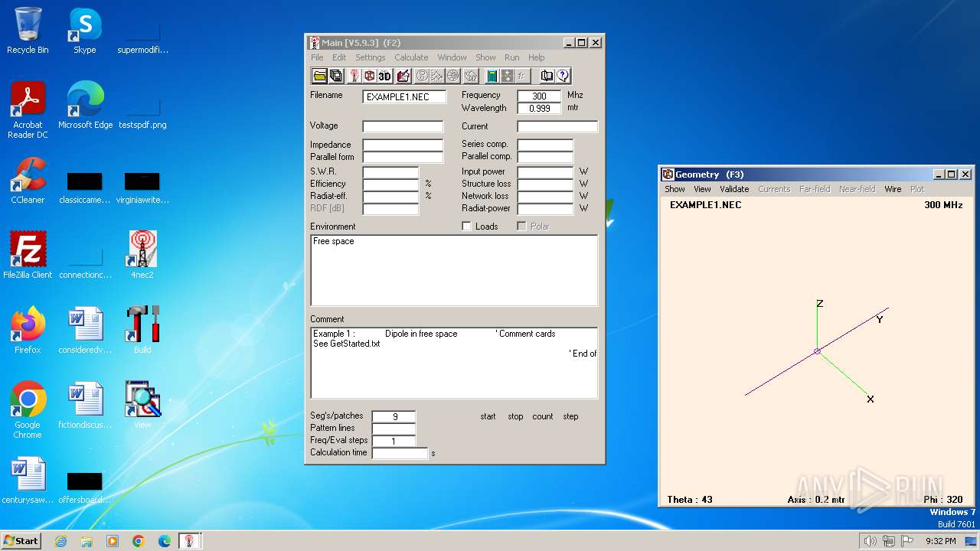Click the 'Phi : 320' status text
The width and height of the screenshot is (980, 551).
pyautogui.click(x=943, y=500)
